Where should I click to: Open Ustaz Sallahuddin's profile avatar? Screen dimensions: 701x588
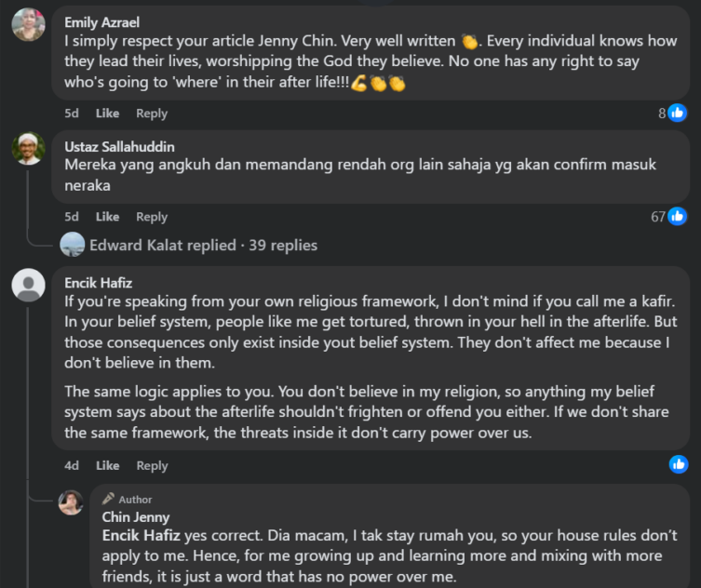28,147
